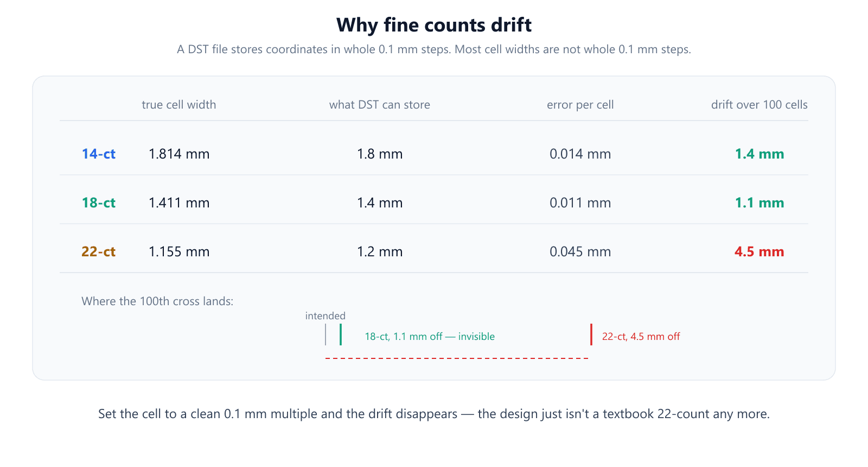
Task: Select the "0.014 mm" error per cell value
Action: click(580, 154)
